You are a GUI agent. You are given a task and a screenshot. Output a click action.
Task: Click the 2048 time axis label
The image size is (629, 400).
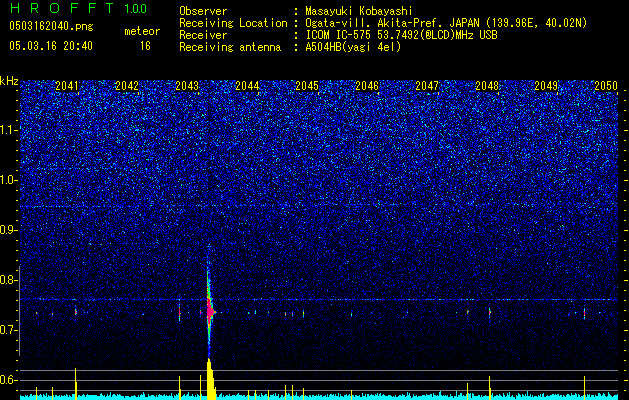[487, 86]
